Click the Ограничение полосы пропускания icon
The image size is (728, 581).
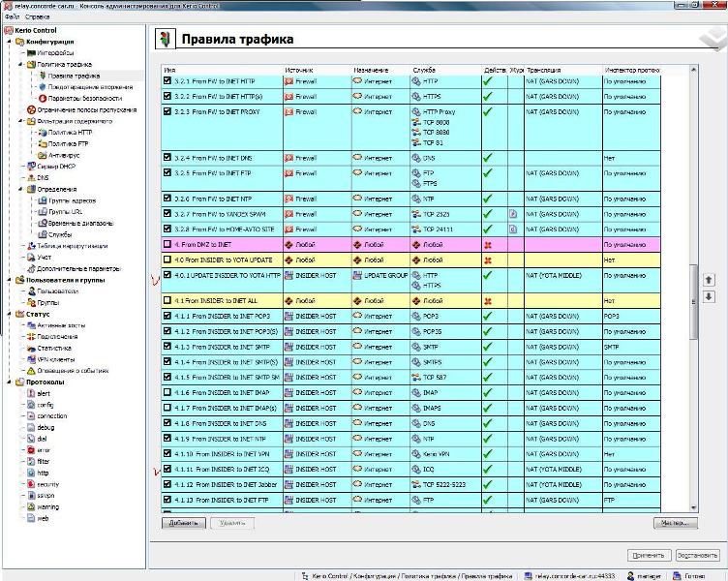(x=31, y=110)
